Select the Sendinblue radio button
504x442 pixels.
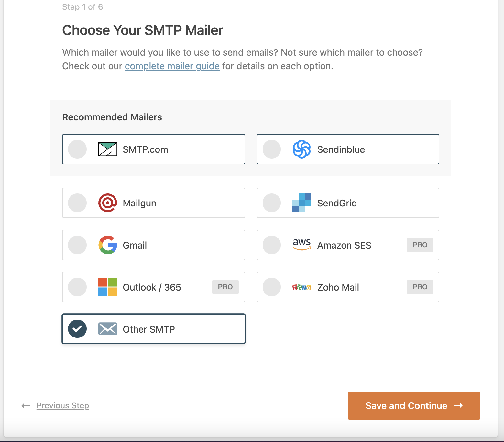[272, 149]
